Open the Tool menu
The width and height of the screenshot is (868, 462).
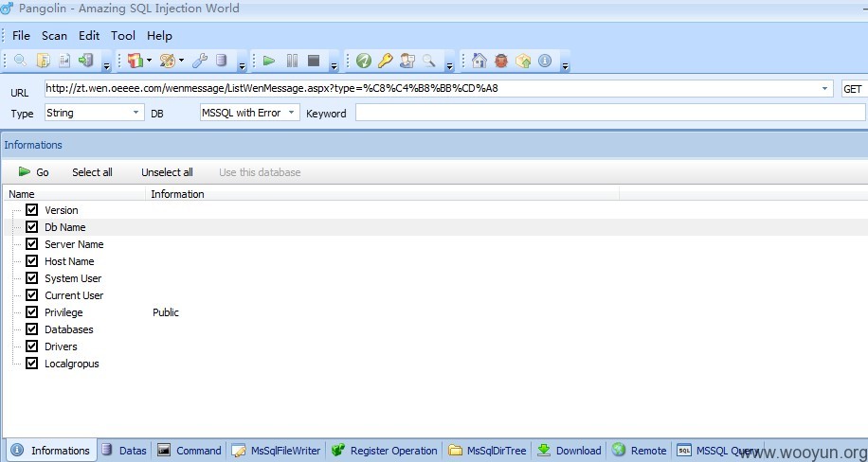pos(123,35)
